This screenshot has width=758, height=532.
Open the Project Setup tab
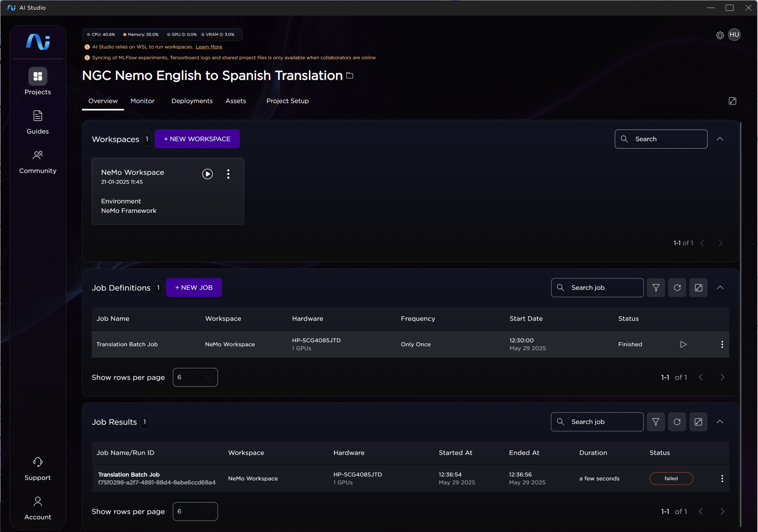(x=287, y=101)
